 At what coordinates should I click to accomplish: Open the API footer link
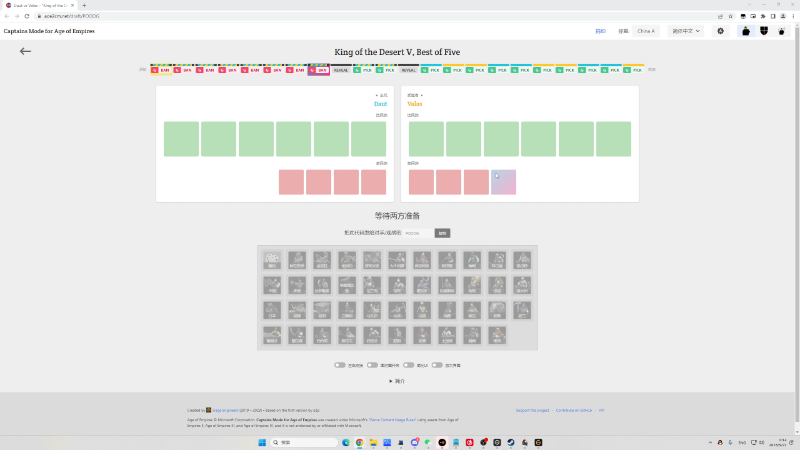602,410
